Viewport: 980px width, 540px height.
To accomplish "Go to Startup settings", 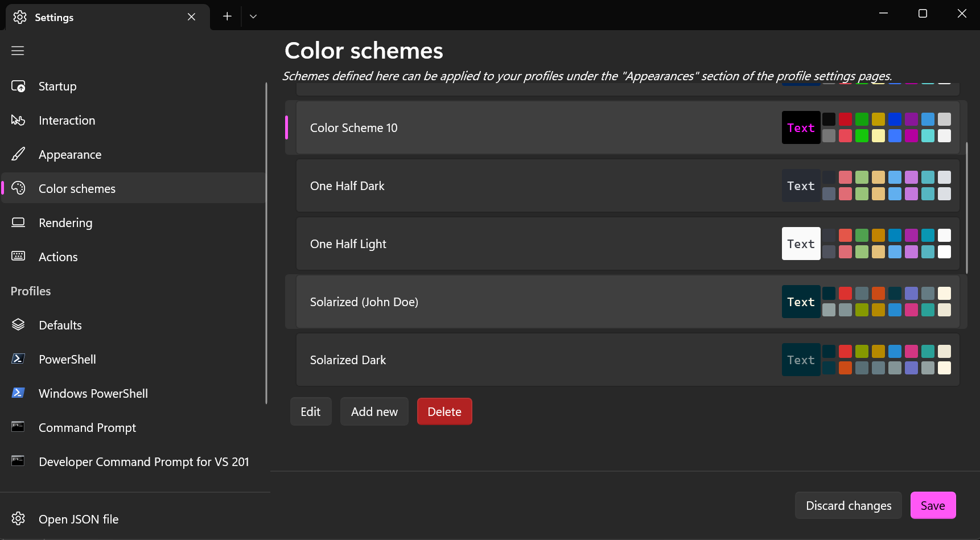I will pyautogui.click(x=134, y=86).
